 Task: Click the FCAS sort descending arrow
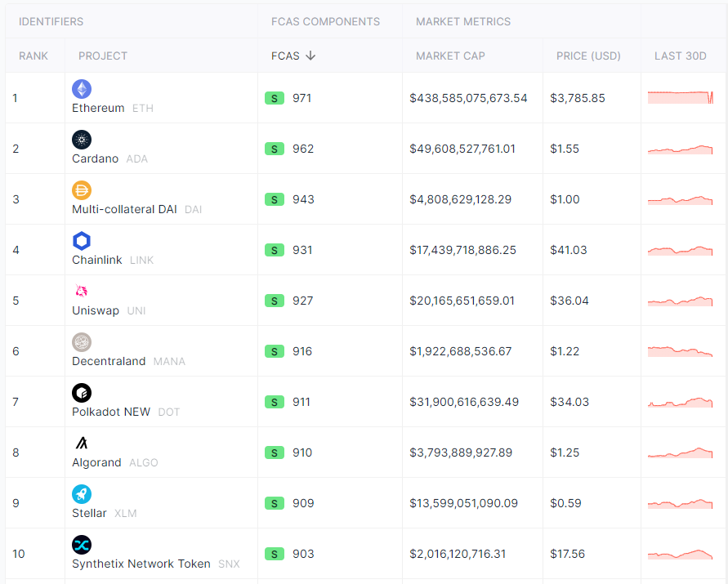(x=310, y=56)
